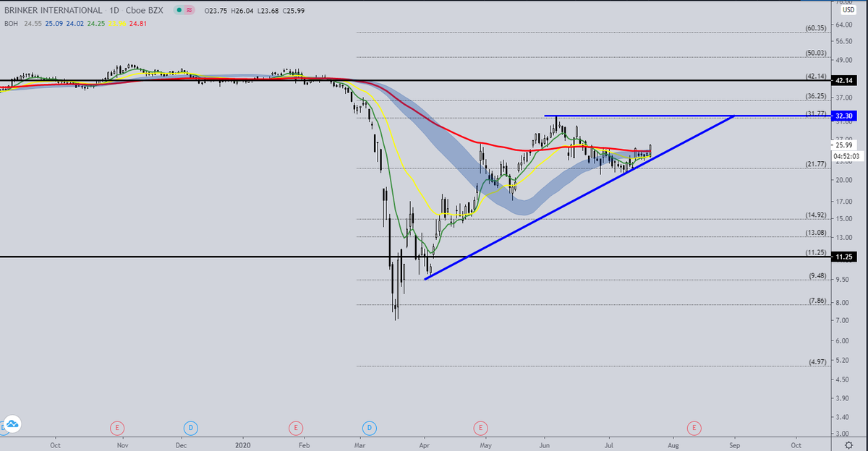Click the (7.86) level label
868x451 pixels.
point(817,300)
